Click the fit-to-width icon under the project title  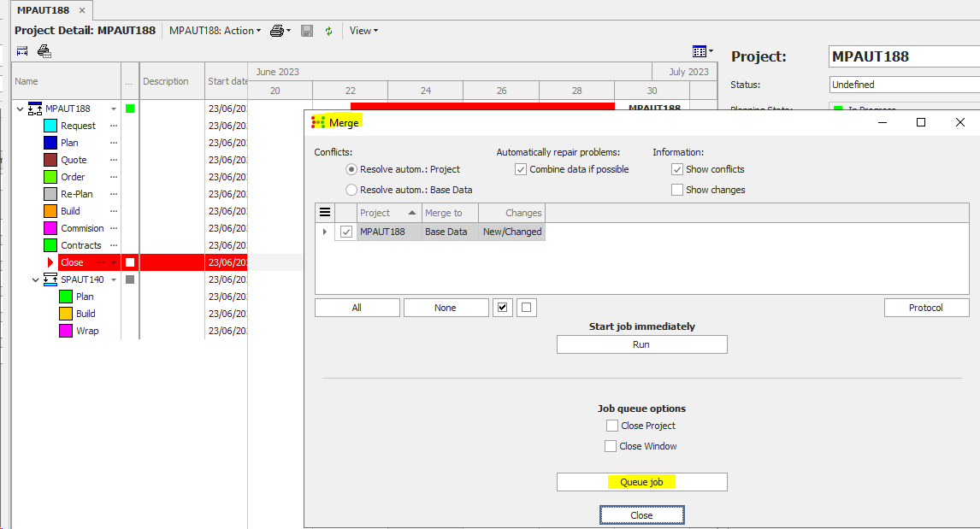point(22,51)
